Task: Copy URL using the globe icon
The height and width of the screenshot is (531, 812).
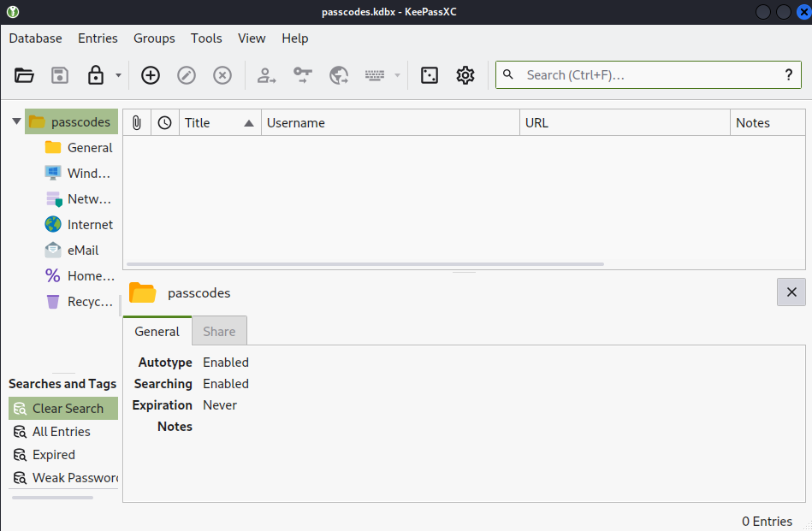Action: (339, 75)
